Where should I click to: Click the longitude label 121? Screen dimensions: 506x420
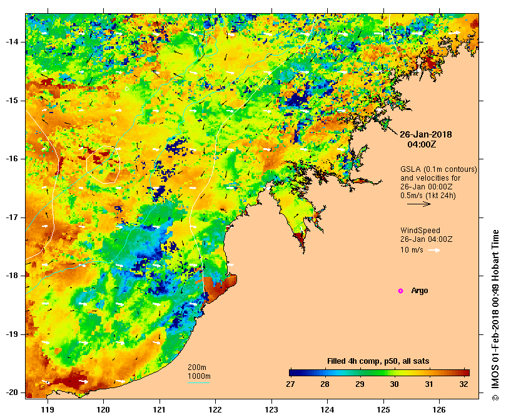[x=159, y=409]
